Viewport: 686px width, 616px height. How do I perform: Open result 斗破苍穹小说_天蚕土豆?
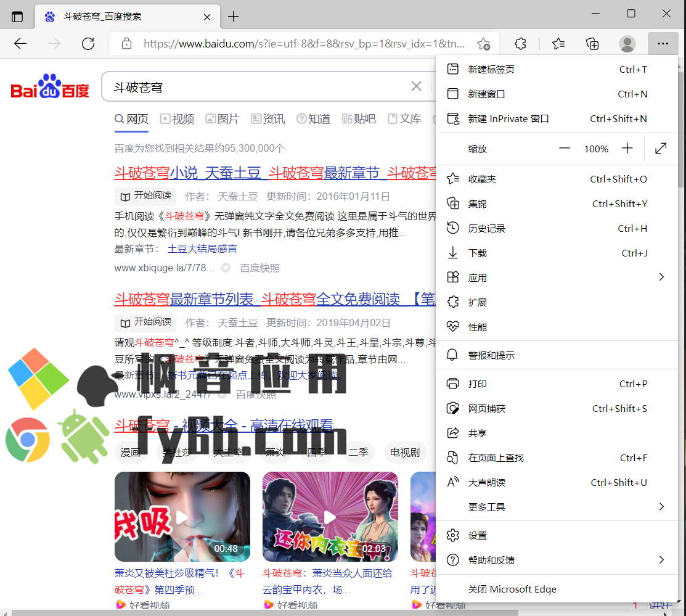[x=275, y=173]
